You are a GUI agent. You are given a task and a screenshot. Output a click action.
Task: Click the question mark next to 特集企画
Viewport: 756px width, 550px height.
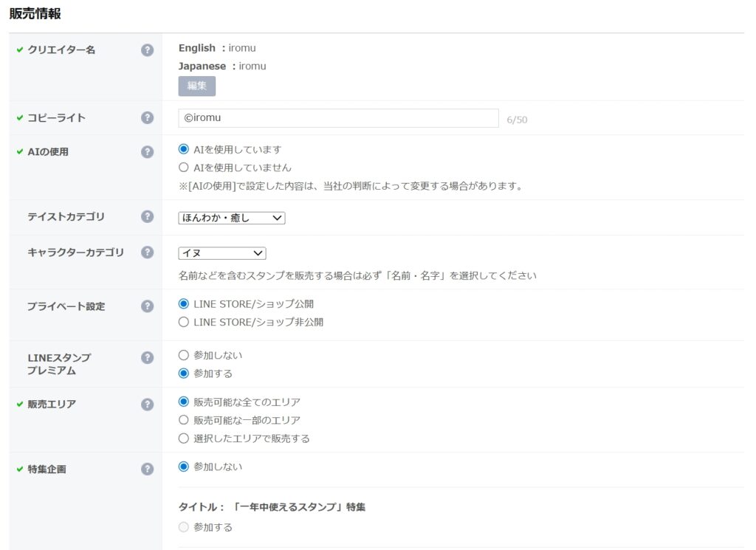click(x=148, y=470)
